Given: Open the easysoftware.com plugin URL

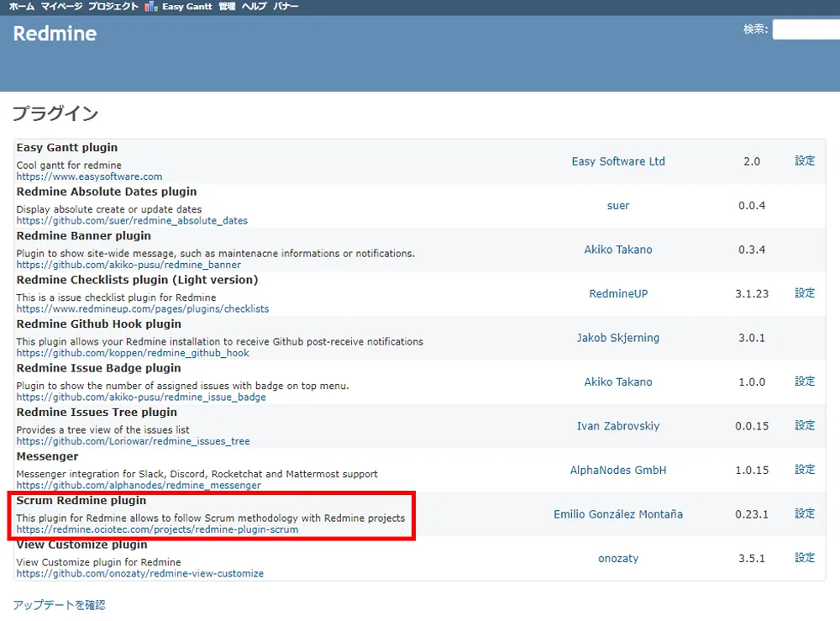Looking at the screenshot, I should tap(89, 176).
